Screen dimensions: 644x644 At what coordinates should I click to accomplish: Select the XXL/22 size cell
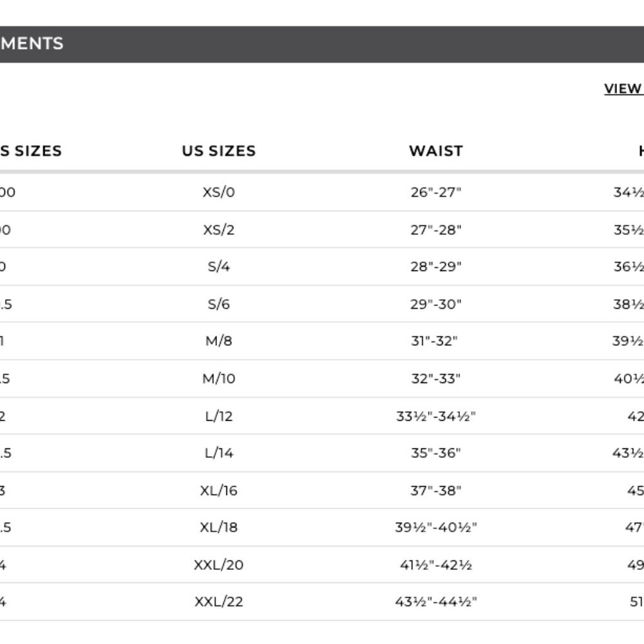pyautogui.click(x=218, y=601)
